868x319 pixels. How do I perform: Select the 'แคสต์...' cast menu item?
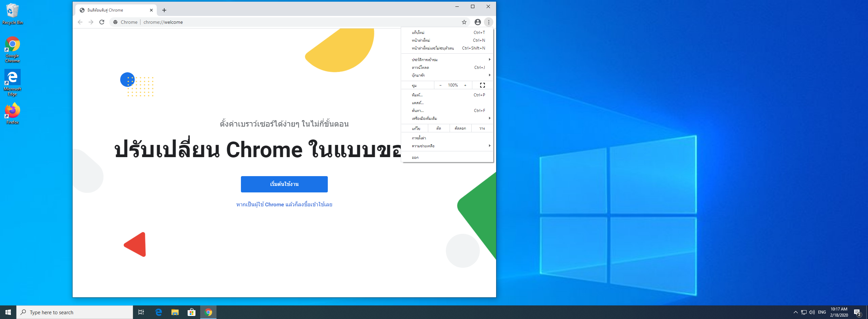pyautogui.click(x=447, y=103)
